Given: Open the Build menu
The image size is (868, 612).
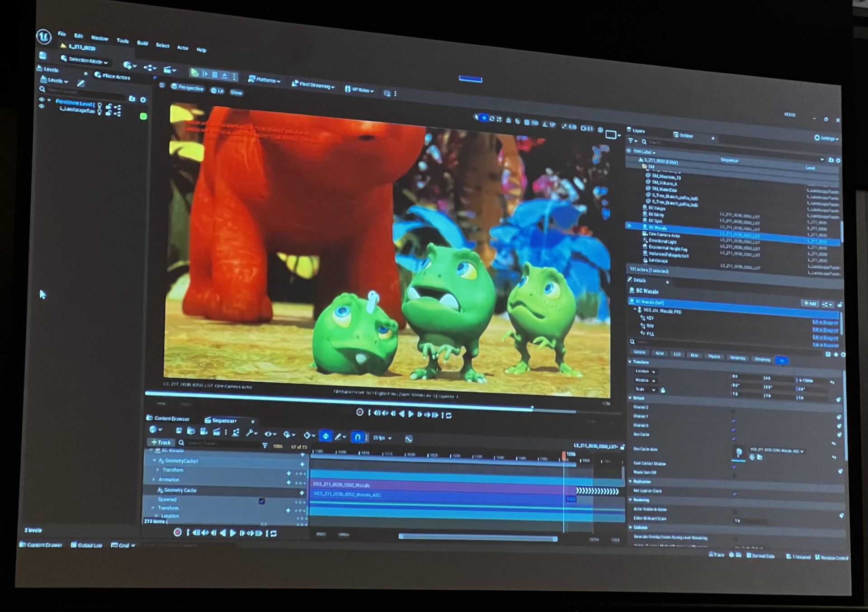Looking at the screenshot, I should [142, 43].
